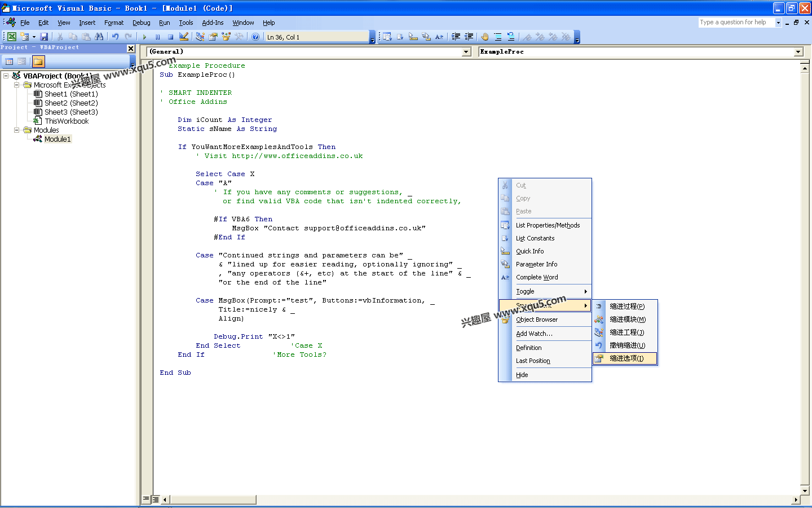The image size is (812, 508).
Task: Click View Object icon in Project panel
Action: [21, 61]
